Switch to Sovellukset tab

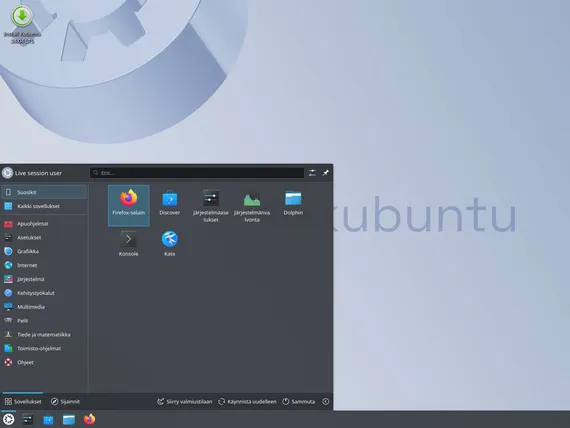[23, 401]
